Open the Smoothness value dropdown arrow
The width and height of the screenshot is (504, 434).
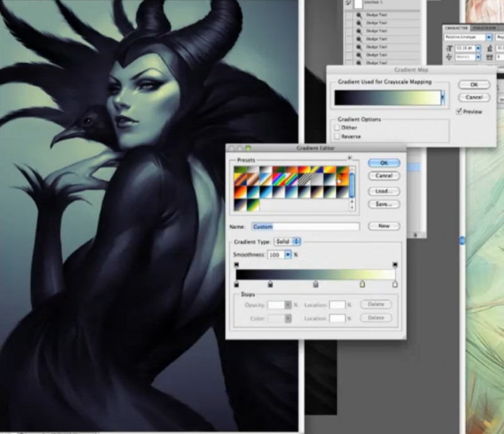tap(288, 254)
